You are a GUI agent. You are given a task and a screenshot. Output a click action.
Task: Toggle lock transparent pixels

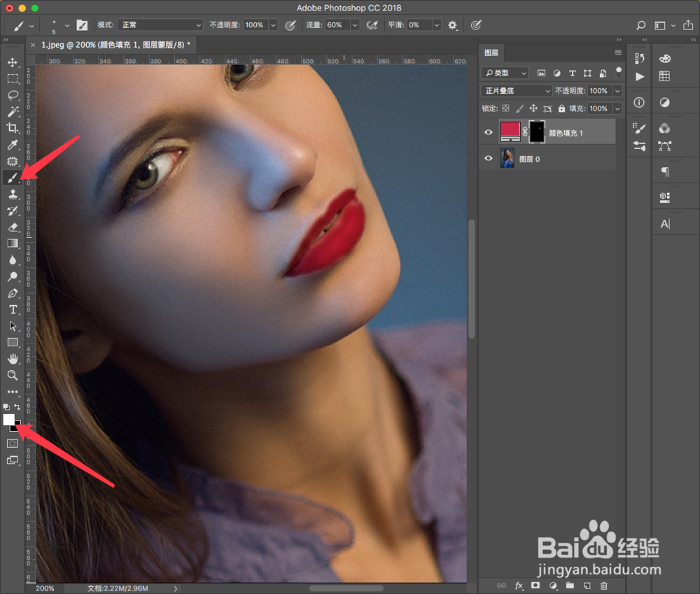[x=506, y=108]
